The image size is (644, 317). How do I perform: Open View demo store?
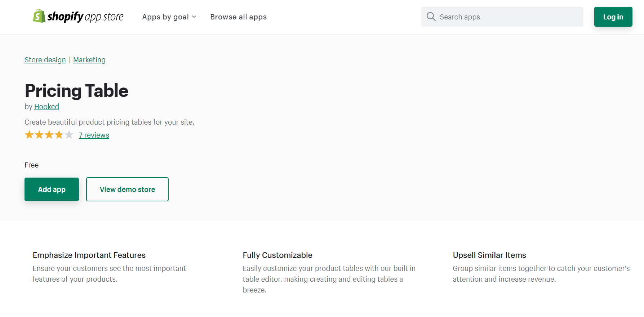127,189
